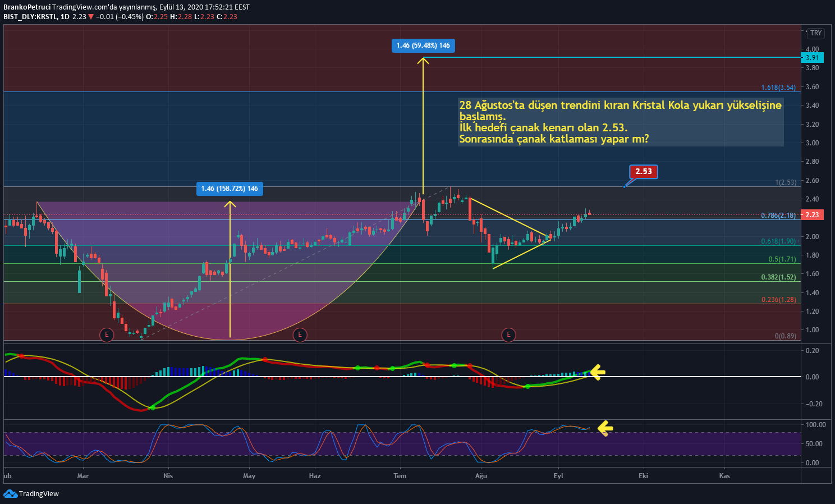The width and height of the screenshot is (835, 504).
Task: Select the 1.46 (158.72%) 146 measurement label
Action: (230, 189)
